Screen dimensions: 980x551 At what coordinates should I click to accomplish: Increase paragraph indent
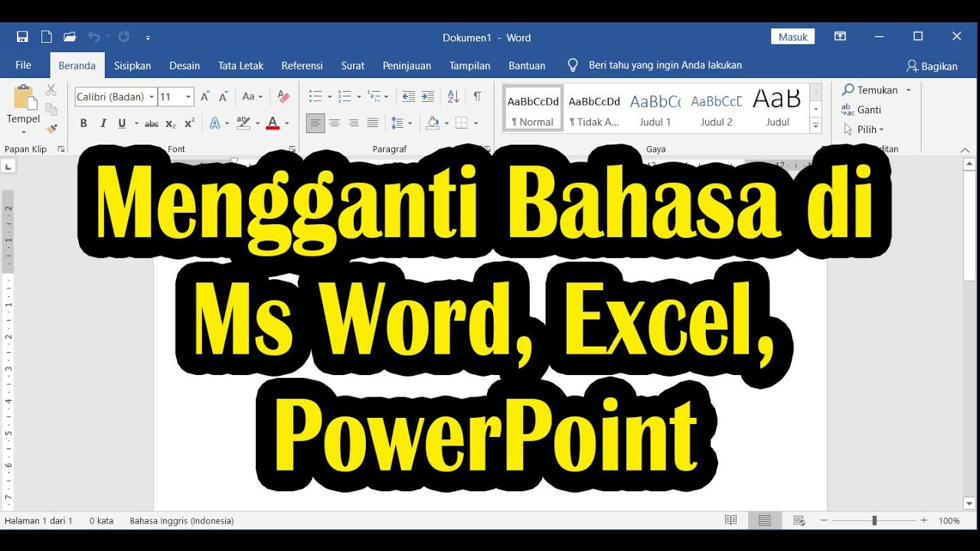pos(427,96)
